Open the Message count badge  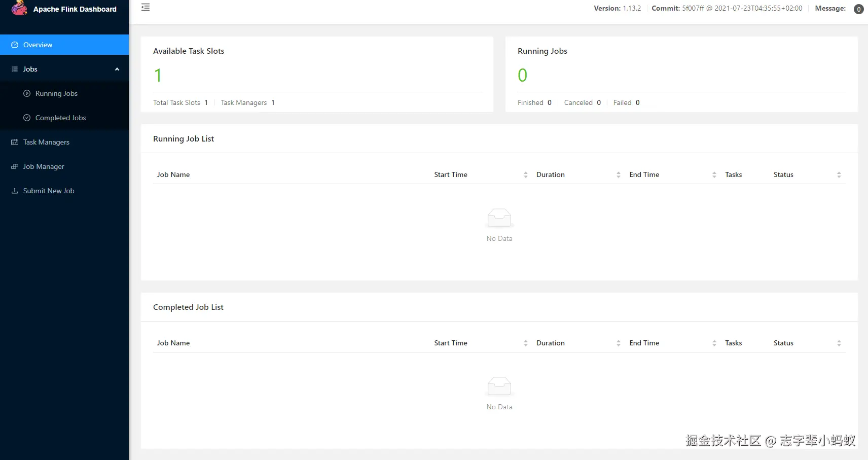pyautogui.click(x=858, y=9)
